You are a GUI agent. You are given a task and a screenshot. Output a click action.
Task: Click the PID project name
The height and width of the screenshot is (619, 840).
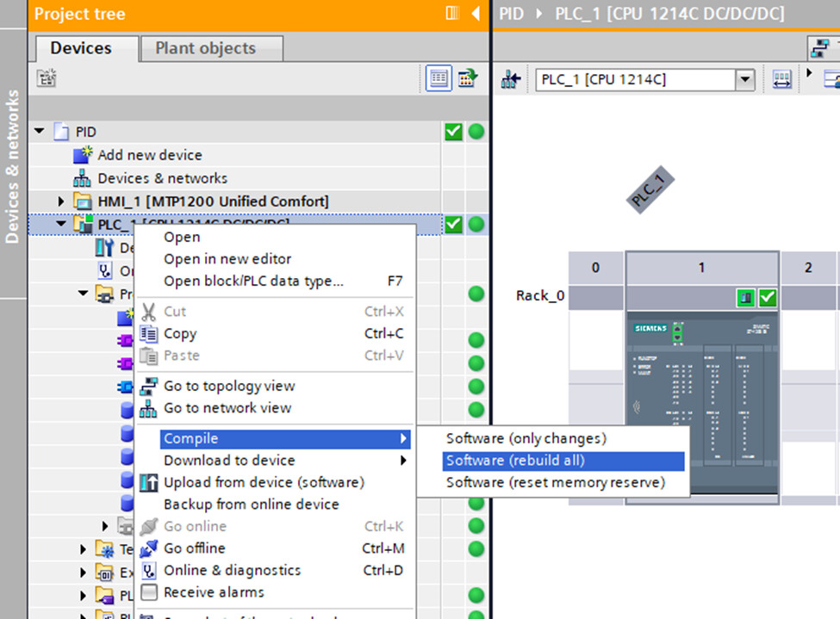coord(85,132)
